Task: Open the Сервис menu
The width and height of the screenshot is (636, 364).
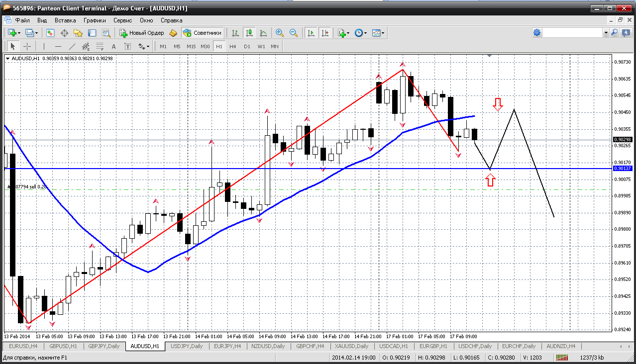Action: (x=122, y=20)
